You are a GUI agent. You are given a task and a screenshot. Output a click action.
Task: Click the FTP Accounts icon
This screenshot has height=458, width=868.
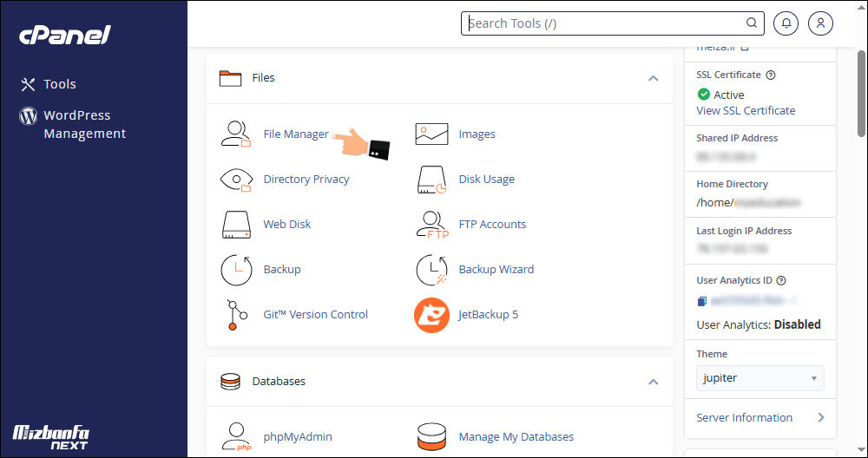[x=431, y=225]
